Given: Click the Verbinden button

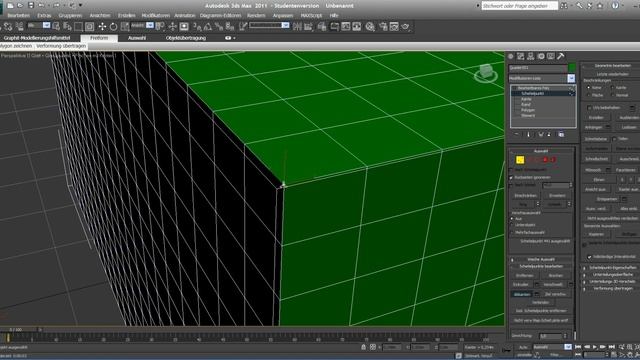Looking at the screenshot, I should tap(540, 302).
